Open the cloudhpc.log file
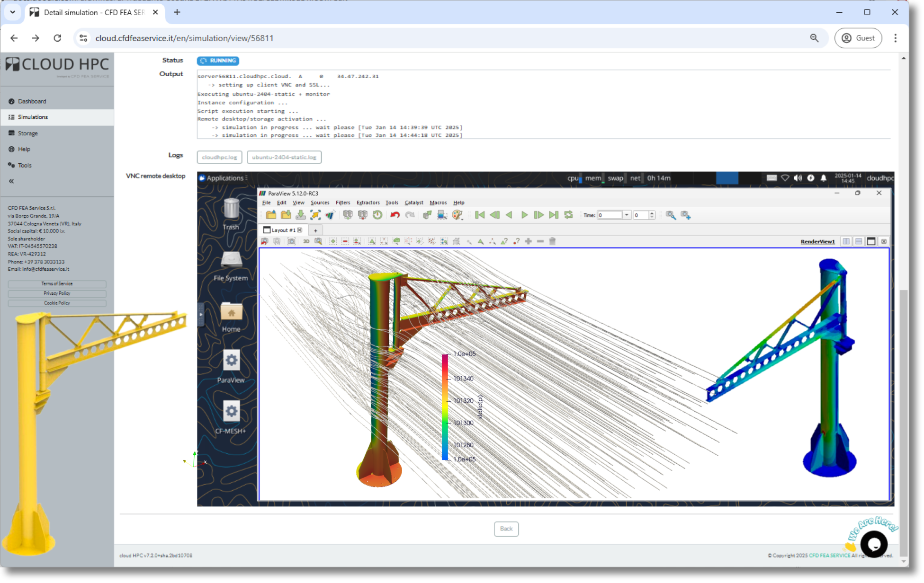The image size is (924, 583). pos(219,157)
